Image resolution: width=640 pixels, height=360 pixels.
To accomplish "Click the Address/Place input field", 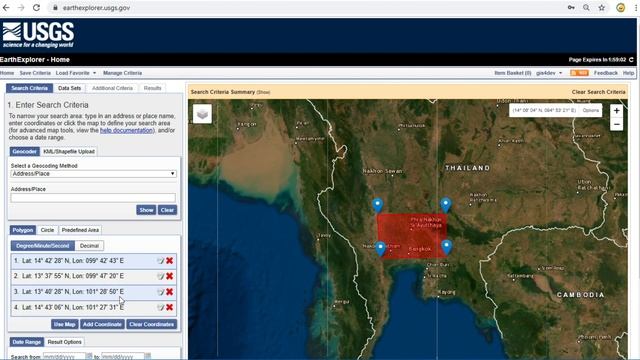I will (93, 198).
